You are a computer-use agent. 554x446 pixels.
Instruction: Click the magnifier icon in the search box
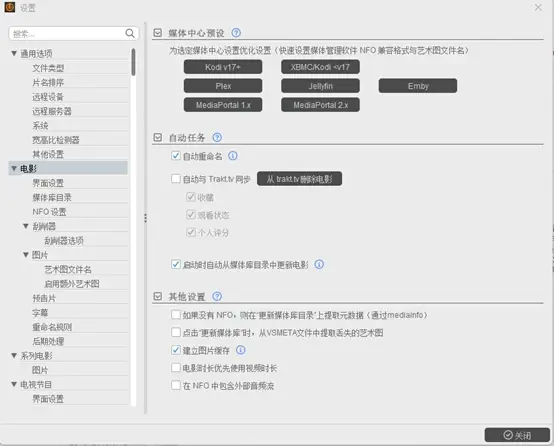tap(130, 34)
